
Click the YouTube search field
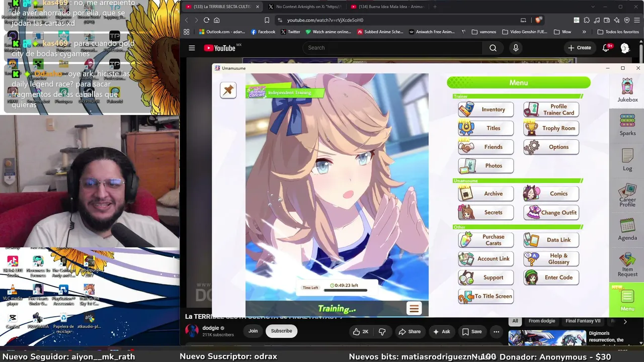391,48
